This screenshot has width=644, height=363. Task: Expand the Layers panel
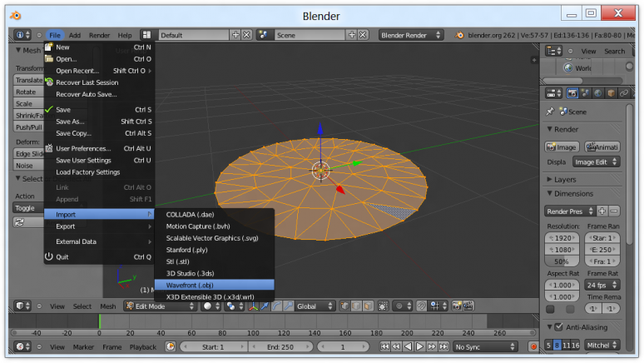coord(549,179)
